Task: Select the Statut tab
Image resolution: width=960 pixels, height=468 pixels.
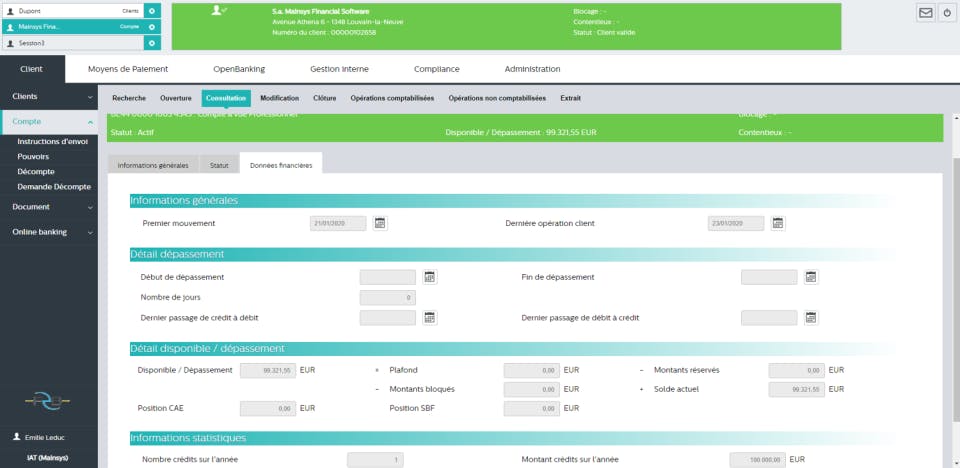Action: click(x=219, y=165)
